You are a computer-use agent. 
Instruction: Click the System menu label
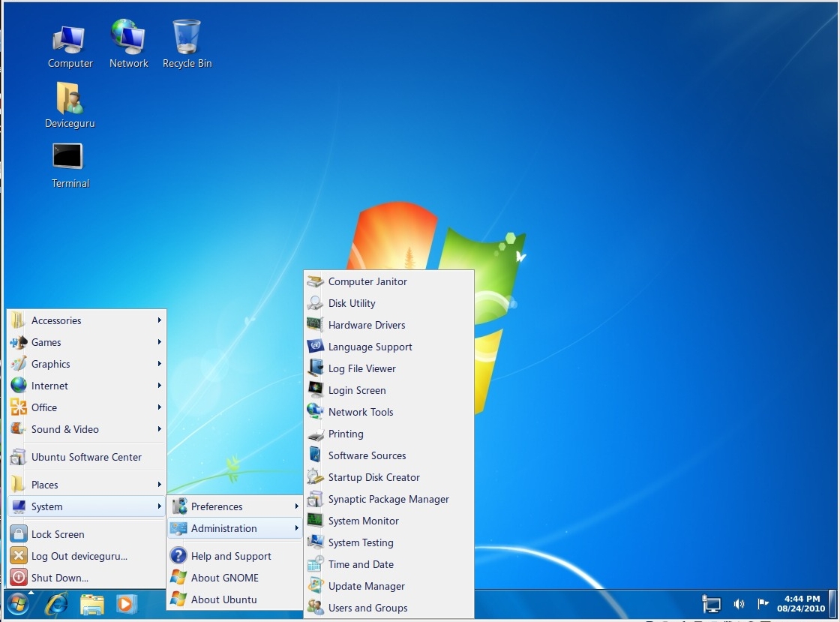(x=46, y=506)
